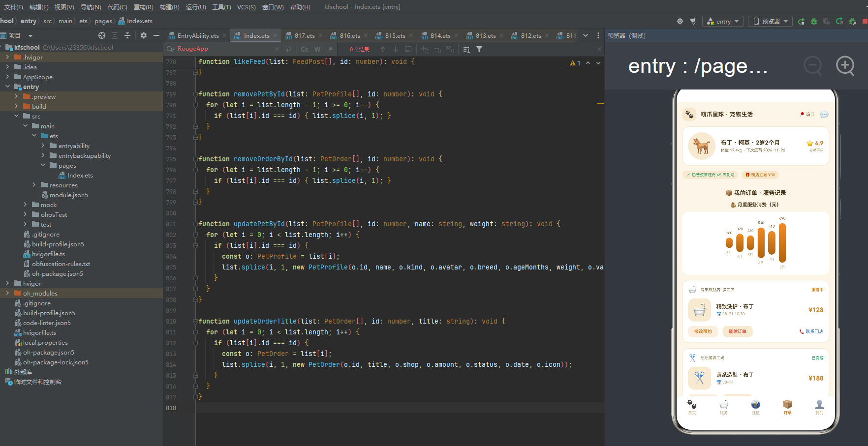Image resolution: width=868 pixels, height=446 pixels.
Task: Tap the 首页 paw tab in preview
Action: click(692, 407)
